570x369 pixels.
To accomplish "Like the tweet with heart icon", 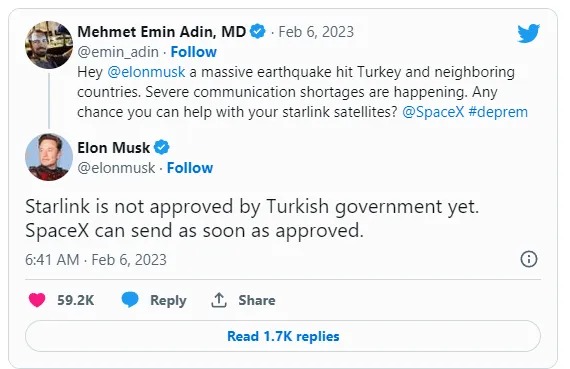I will click(x=37, y=300).
